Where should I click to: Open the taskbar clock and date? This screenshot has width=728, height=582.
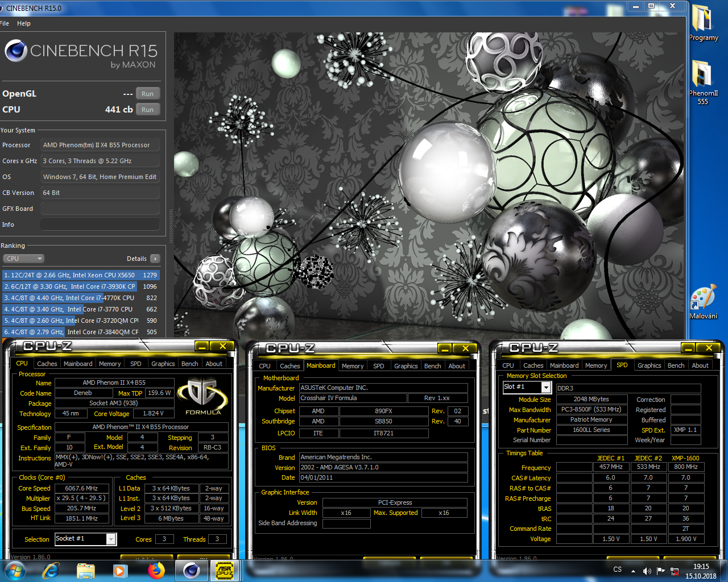click(x=701, y=571)
